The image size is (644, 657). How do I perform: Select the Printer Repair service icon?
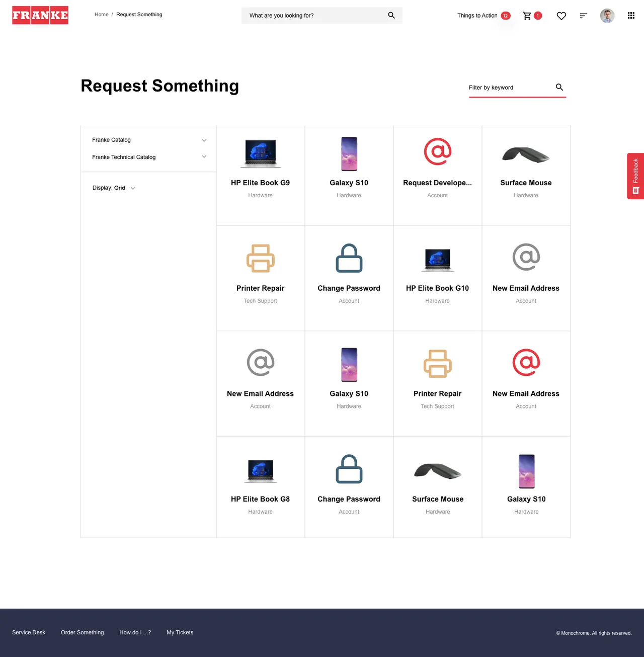(x=260, y=259)
